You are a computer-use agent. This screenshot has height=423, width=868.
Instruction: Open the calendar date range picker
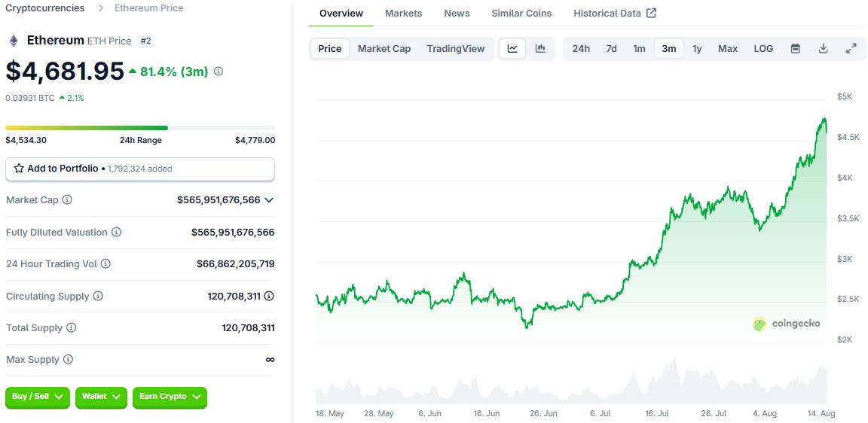pos(796,49)
